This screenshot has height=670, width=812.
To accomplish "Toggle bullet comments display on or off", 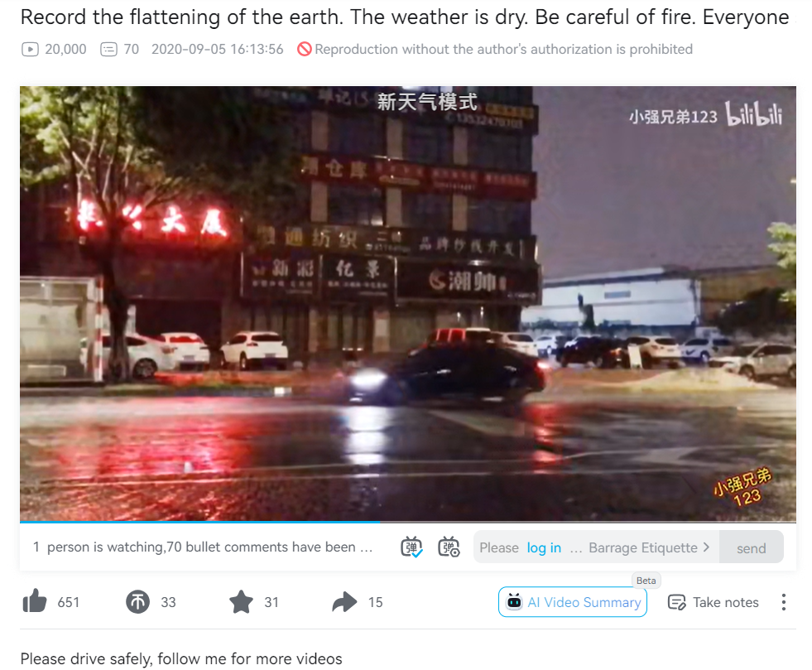I will 411,547.
